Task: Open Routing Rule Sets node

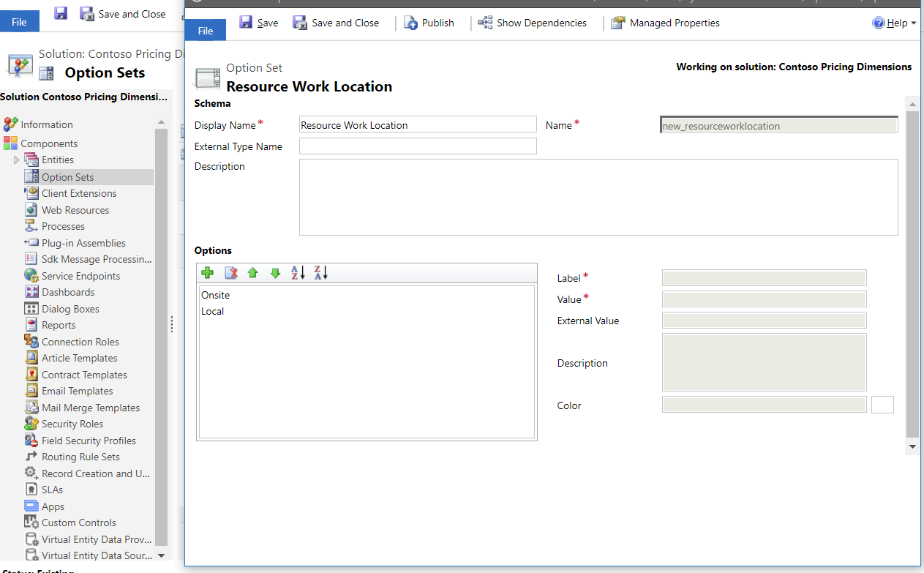Action: (x=80, y=457)
